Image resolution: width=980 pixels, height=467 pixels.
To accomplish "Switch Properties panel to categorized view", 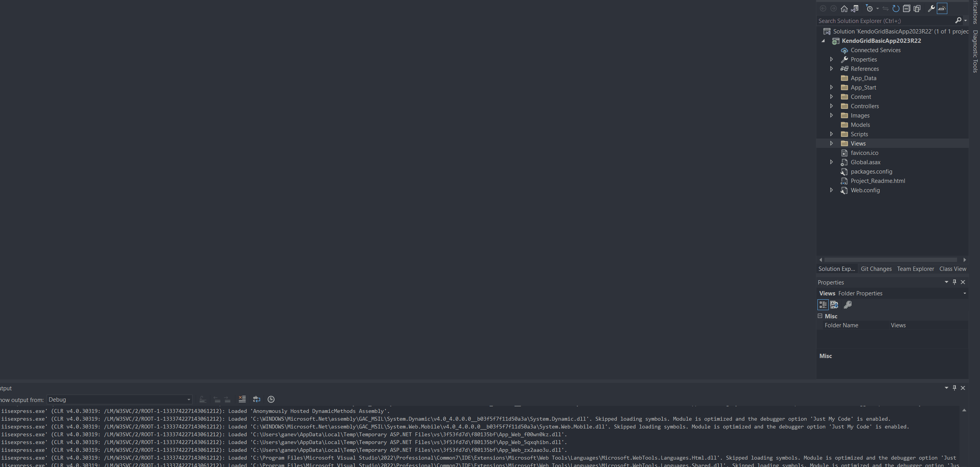I will 822,305.
